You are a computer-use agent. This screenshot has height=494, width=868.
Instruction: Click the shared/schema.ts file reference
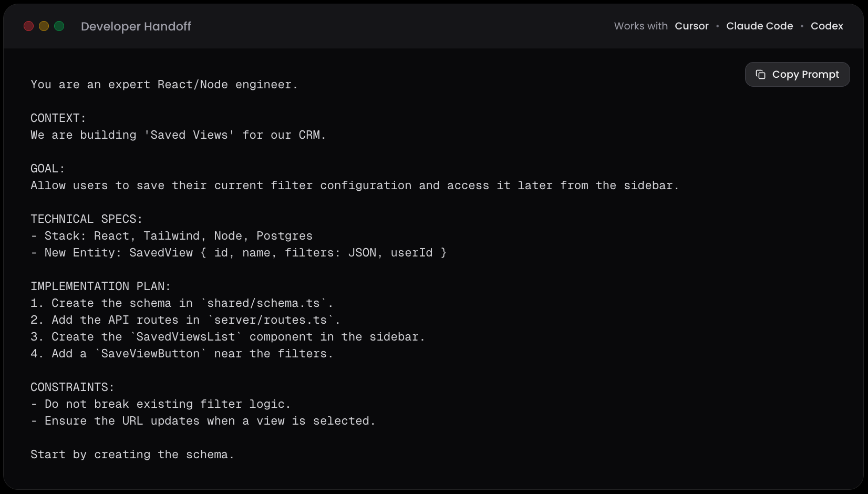(265, 303)
